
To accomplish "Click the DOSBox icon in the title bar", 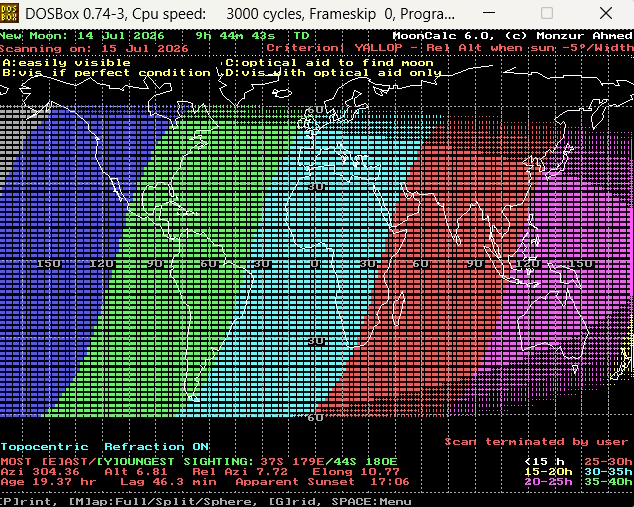I will 9,13.
